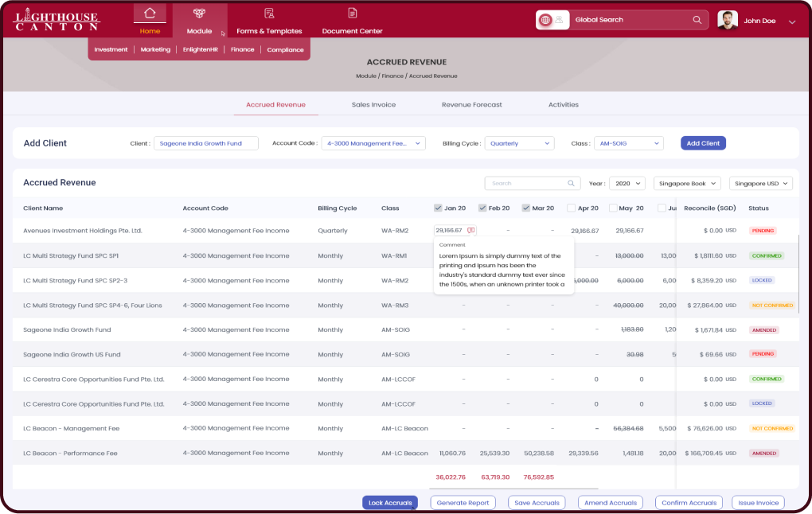The width and height of the screenshot is (812, 514).
Task: Click the Forms & Templates icon
Action: (269, 14)
